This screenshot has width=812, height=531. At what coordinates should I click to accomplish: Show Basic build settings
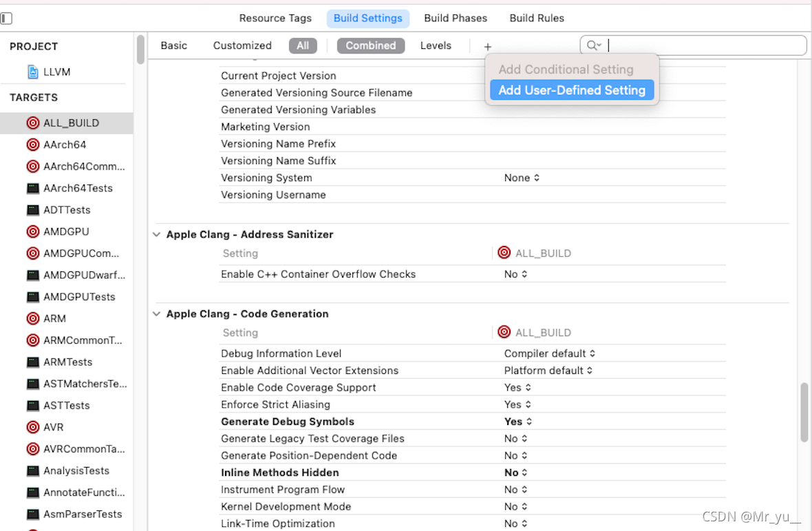(174, 45)
